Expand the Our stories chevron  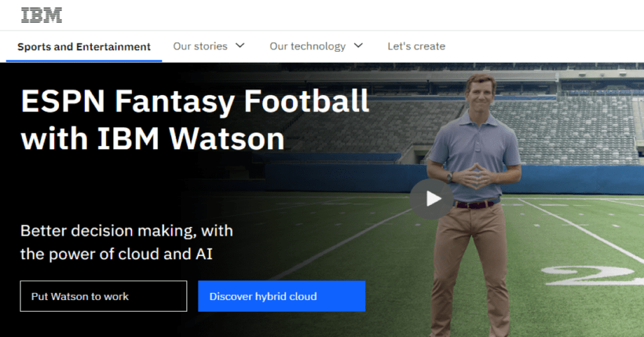tap(240, 45)
